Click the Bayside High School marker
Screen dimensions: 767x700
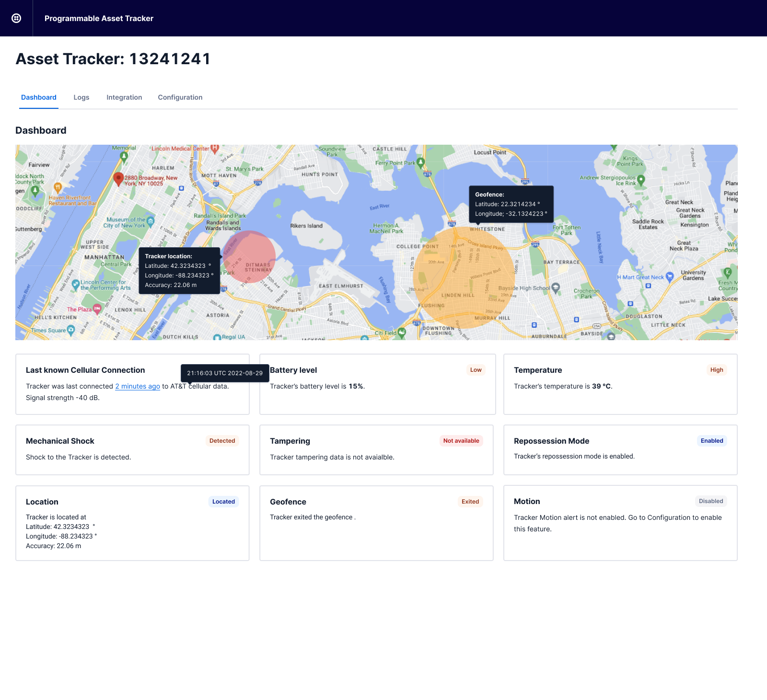pos(556,288)
